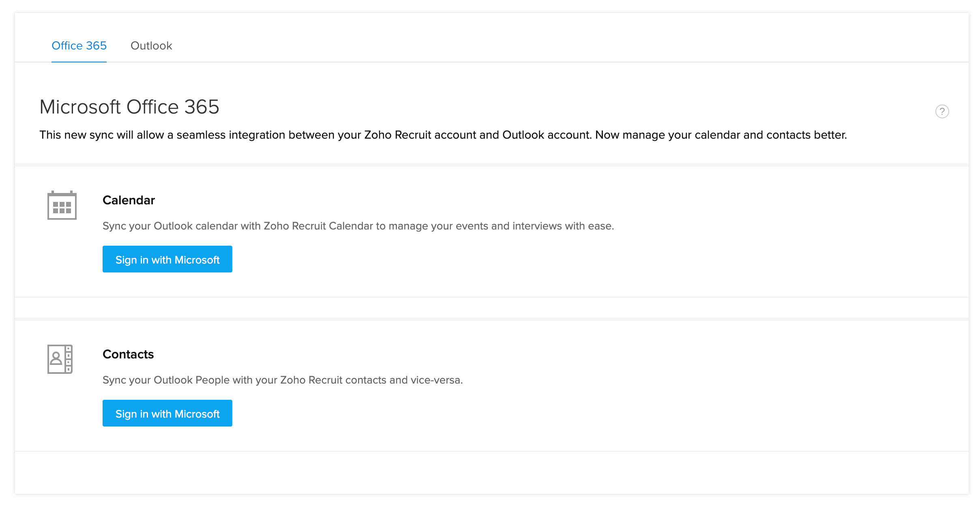The height and width of the screenshot is (506, 980).
Task: Sign in with Microsoft for Contacts sync
Action: (167, 414)
